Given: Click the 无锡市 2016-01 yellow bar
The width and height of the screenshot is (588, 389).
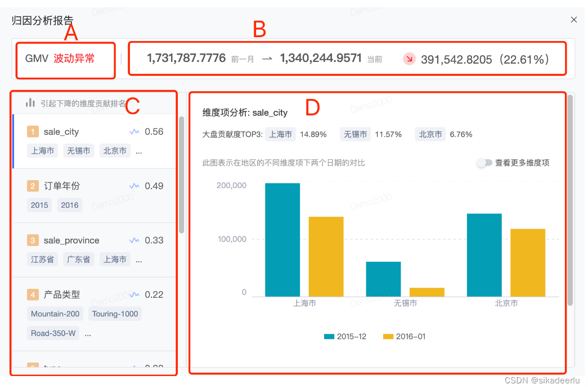Looking at the screenshot, I should [x=427, y=292].
